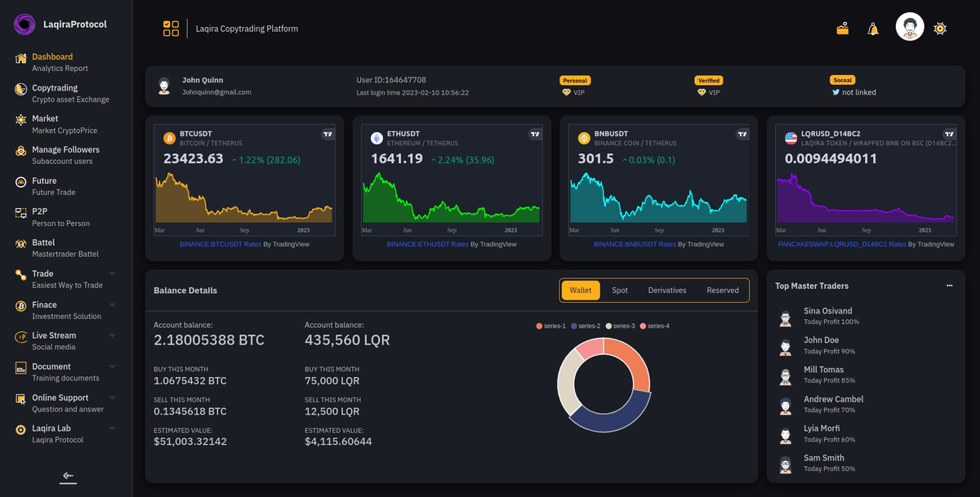The image size is (980, 497).
Task: Click Johnquinn@gmail.com email text
Action: [216, 92]
